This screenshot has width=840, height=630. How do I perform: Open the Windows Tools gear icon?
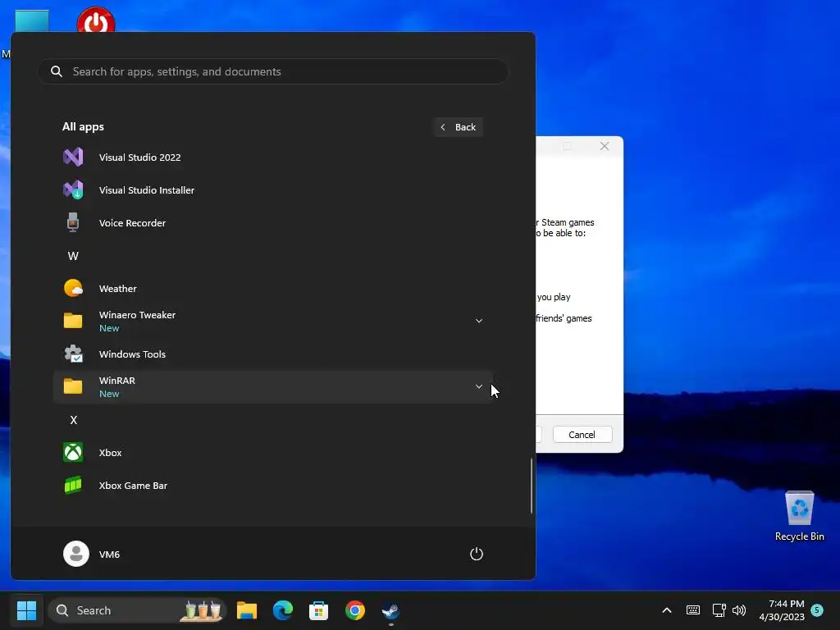coord(73,354)
